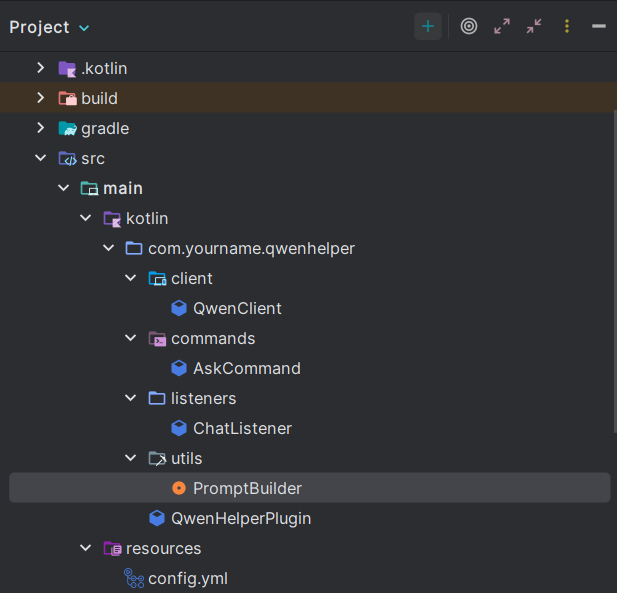Select the com.yourname.qwenhelper package
This screenshot has width=617, height=593.
pos(251,248)
